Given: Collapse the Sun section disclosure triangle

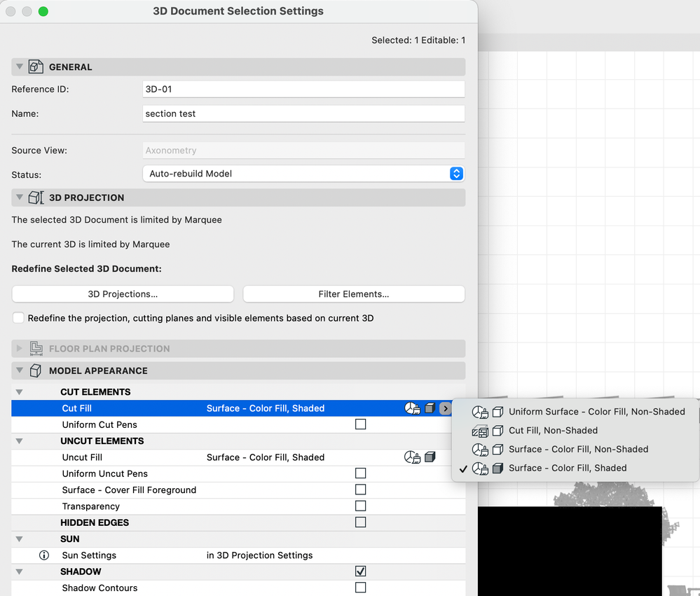Looking at the screenshot, I should click(18, 539).
